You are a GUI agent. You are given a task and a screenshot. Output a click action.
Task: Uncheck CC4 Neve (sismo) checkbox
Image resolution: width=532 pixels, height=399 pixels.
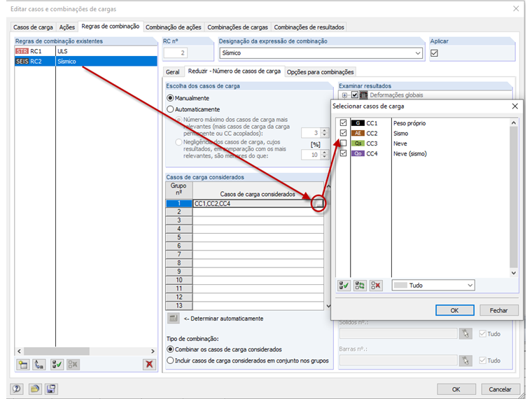click(x=344, y=153)
